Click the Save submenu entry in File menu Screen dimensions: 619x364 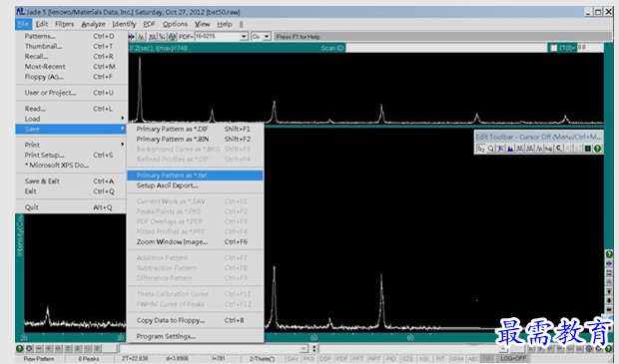(x=71, y=129)
